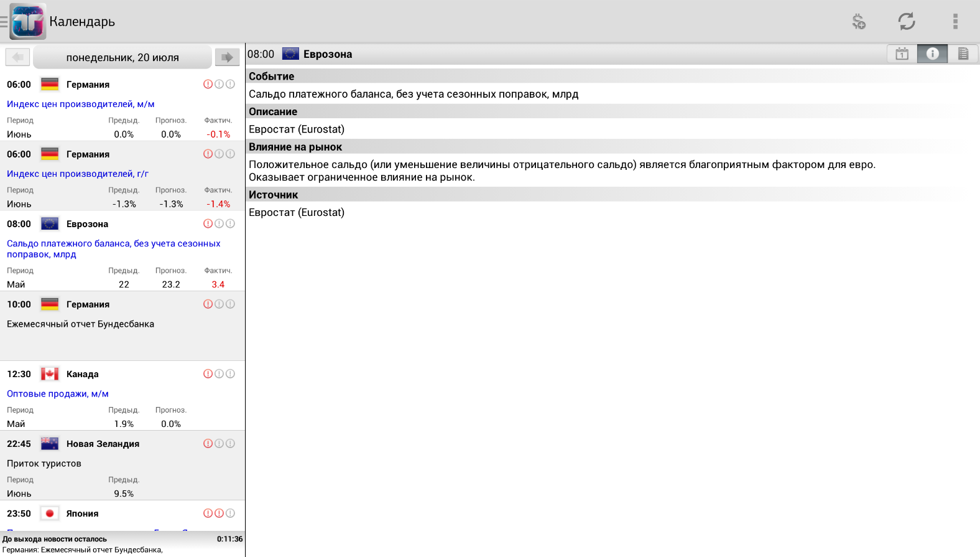This screenshot has width=980, height=557.
Task: Refresh the calendar data
Action: [907, 22]
